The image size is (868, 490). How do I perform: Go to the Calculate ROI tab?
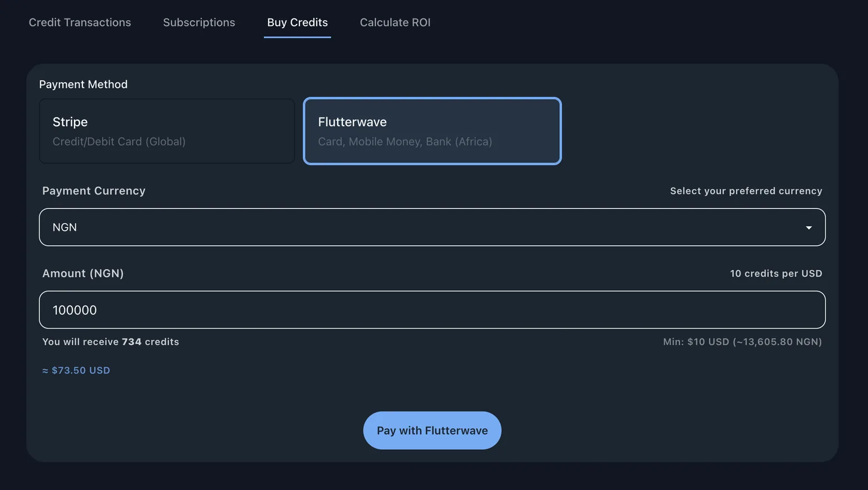click(x=395, y=22)
